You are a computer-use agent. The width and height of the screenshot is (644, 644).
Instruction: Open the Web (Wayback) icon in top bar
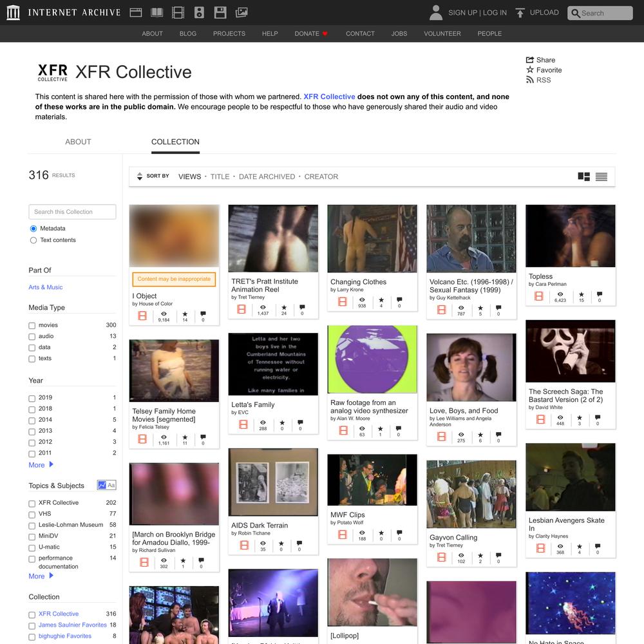click(x=135, y=12)
